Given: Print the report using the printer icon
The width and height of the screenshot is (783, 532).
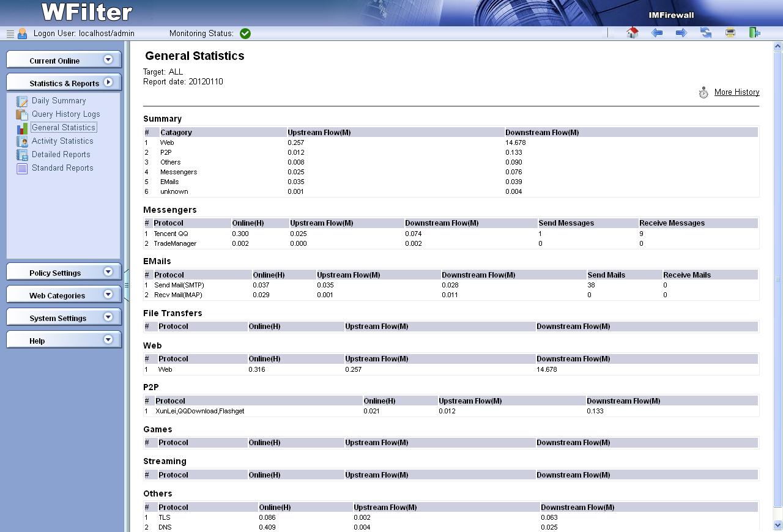Looking at the screenshot, I should (x=730, y=33).
